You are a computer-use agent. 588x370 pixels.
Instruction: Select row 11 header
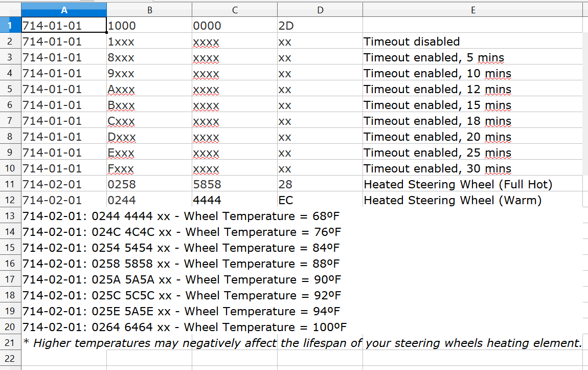pyautogui.click(x=11, y=184)
